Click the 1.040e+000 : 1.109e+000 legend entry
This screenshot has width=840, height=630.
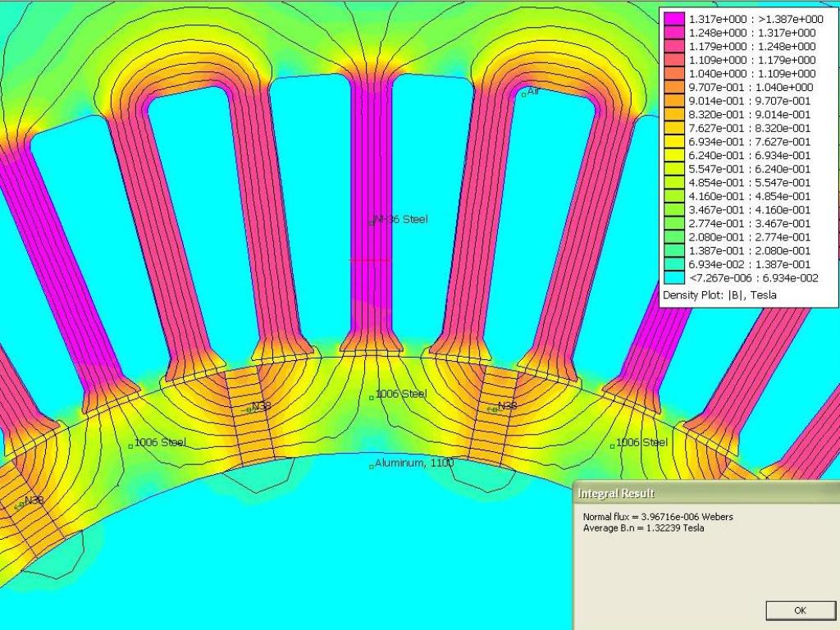pyautogui.click(x=751, y=74)
